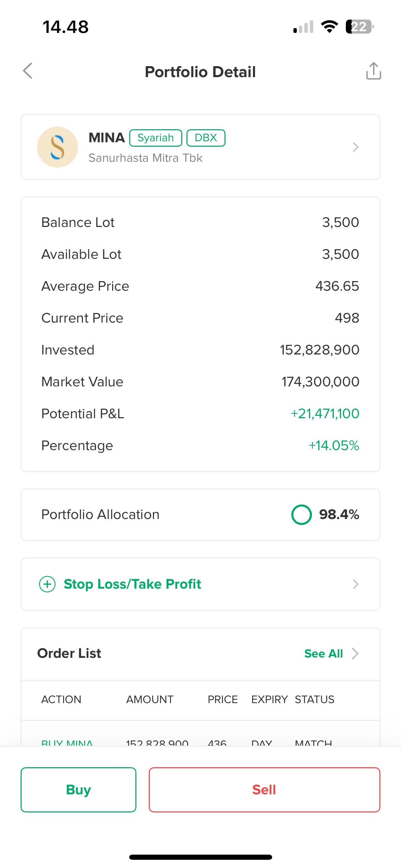Expand MINA stock details chevron
The width and height of the screenshot is (401, 868).
pos(355,147)
